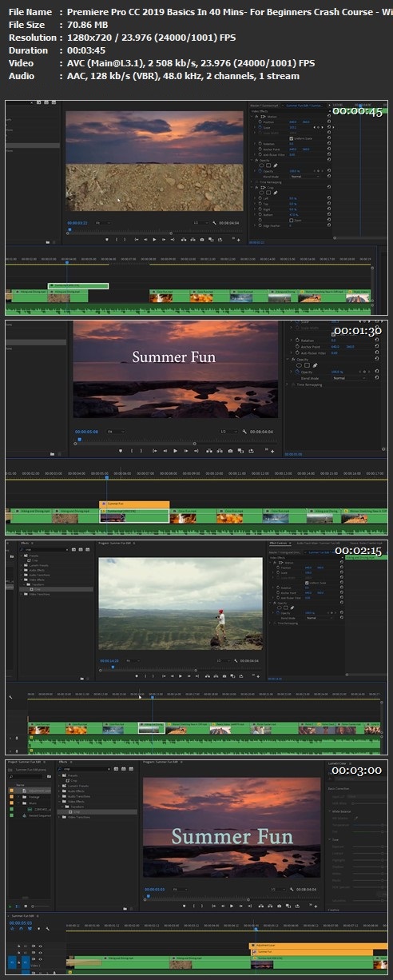Screen dimensions: 393x980
Task: Play the Program monitor in 00:03:00 frame
Action: pos(231,905)
